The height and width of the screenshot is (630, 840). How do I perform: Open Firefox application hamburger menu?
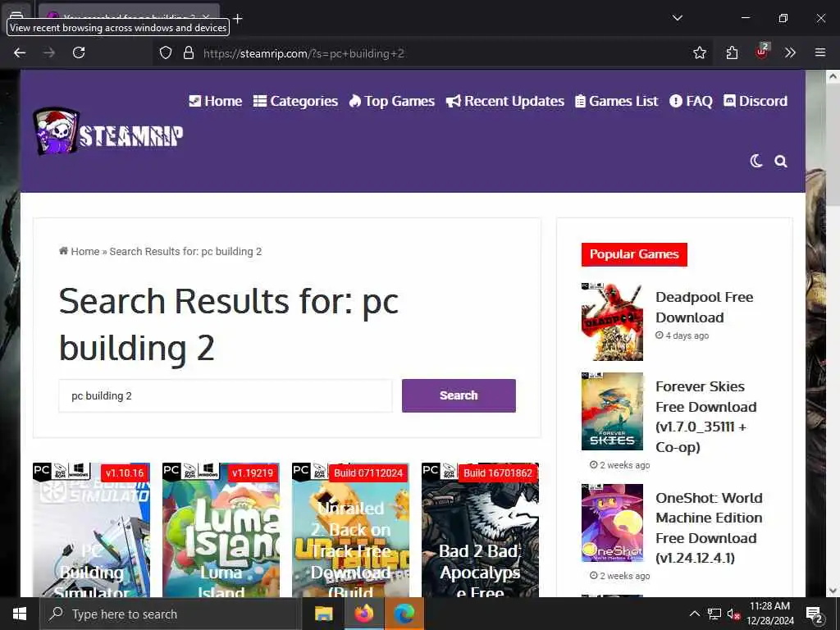(x=819, y=52)
